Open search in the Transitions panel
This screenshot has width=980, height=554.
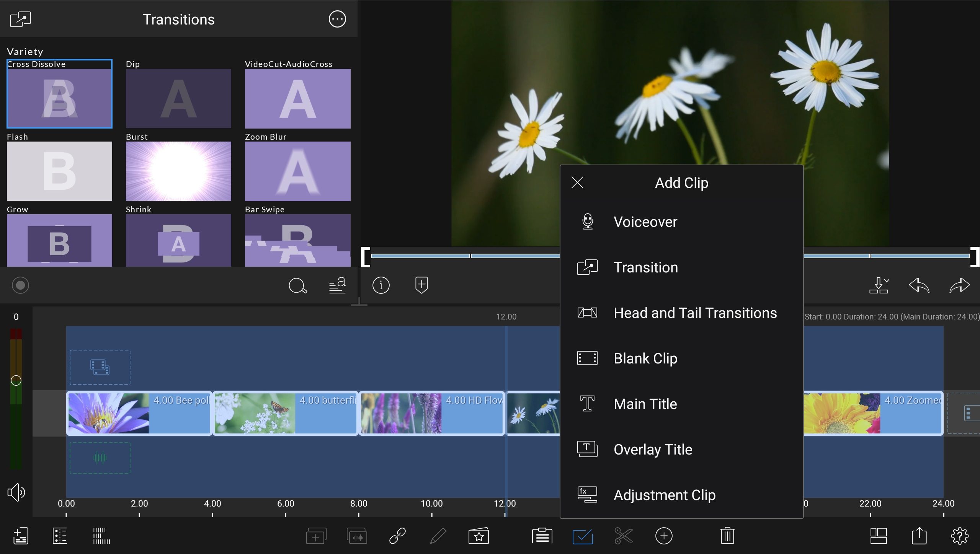click(298, 285)
